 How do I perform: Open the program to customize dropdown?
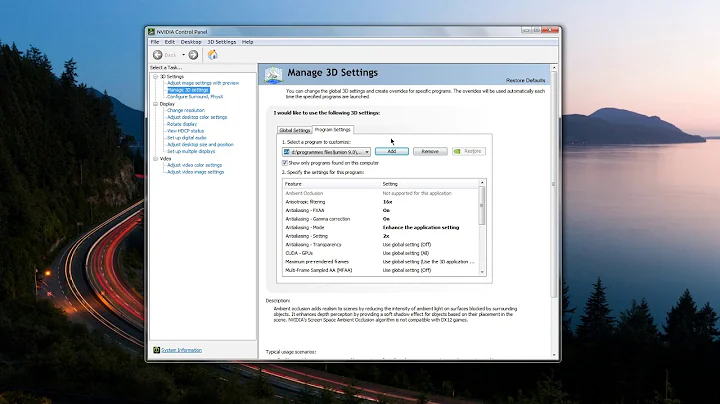click(326, 152)
